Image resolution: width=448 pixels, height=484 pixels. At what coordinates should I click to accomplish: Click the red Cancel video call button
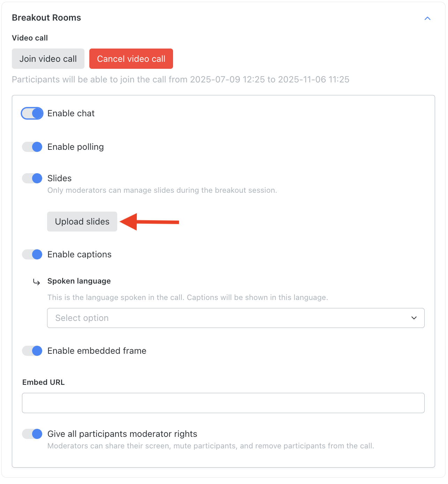click(131, 59)
